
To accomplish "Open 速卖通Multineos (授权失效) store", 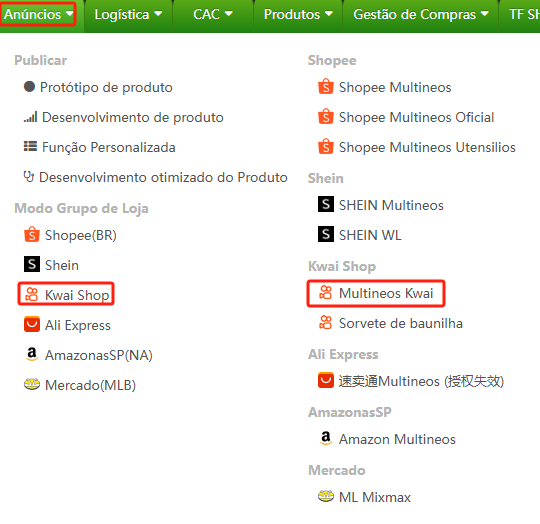I will point(421,381).
